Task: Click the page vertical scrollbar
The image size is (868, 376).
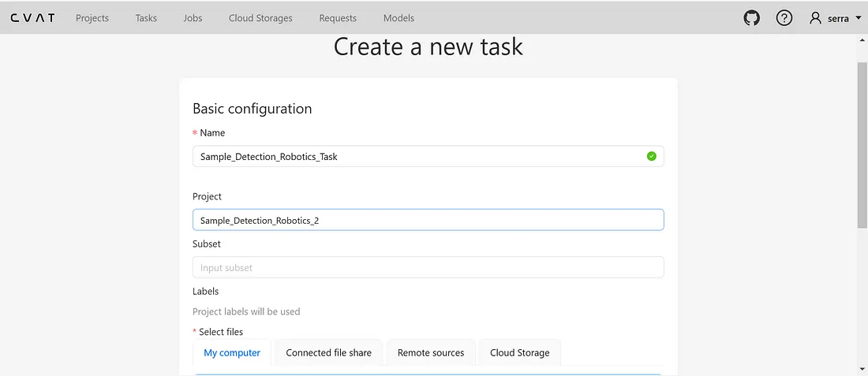Action: click(x=862, y=142)
